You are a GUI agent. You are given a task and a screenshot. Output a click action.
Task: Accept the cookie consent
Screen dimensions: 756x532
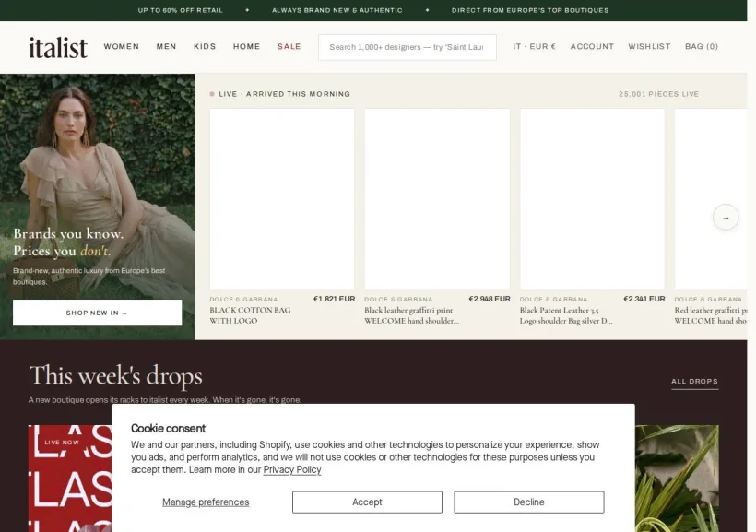[367, 502]
